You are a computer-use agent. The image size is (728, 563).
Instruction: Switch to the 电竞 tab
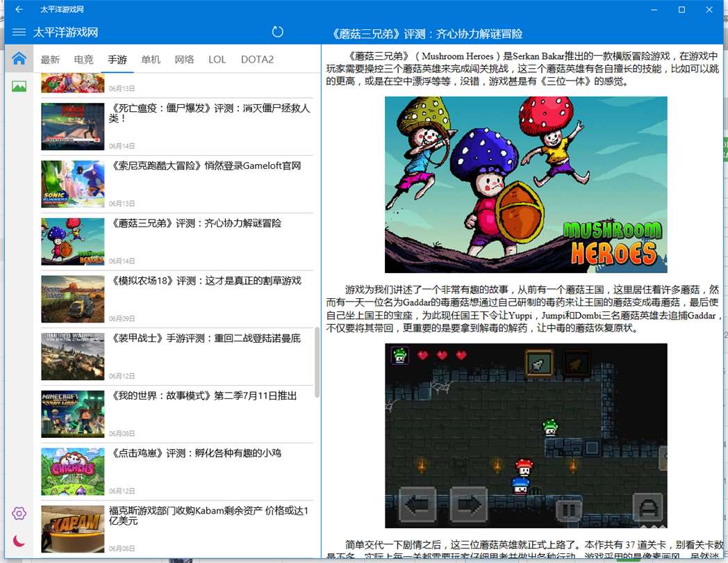83,60
